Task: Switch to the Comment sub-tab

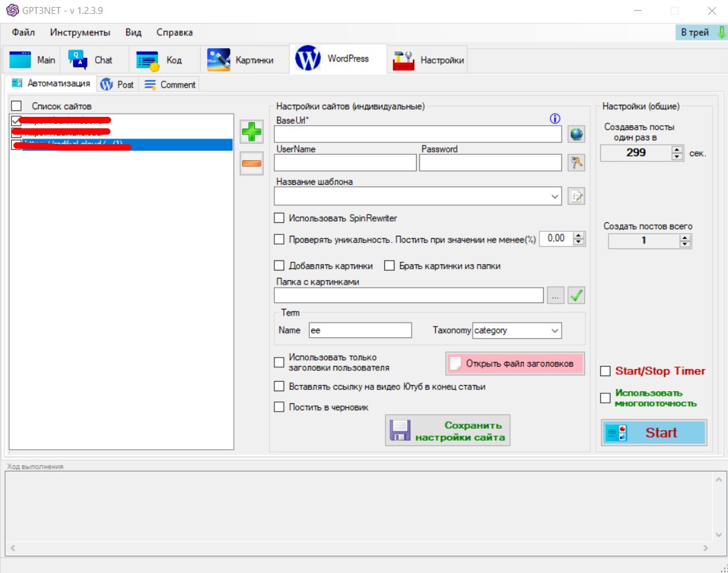Action: pyautogui.click(x=170, y=84)
